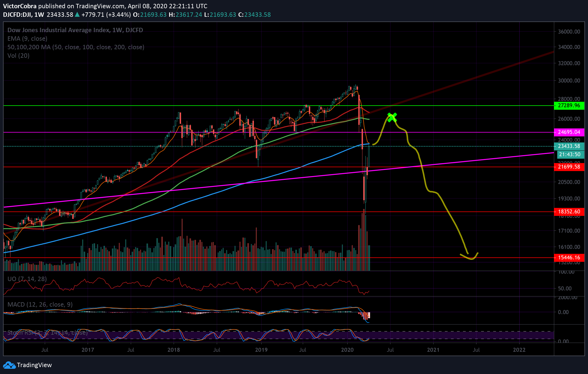Click the H:23617.24 high value
The image size is (588, 374).
tap(185, 15)
